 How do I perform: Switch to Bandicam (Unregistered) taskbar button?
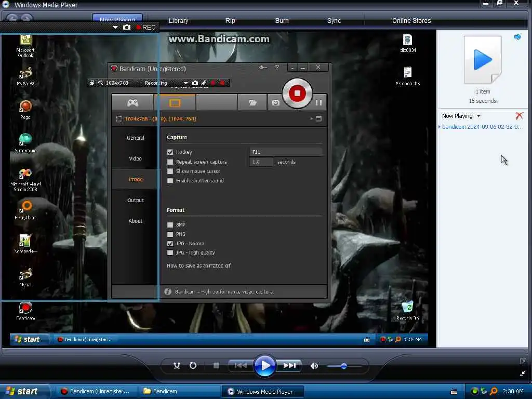pos(96,391)
